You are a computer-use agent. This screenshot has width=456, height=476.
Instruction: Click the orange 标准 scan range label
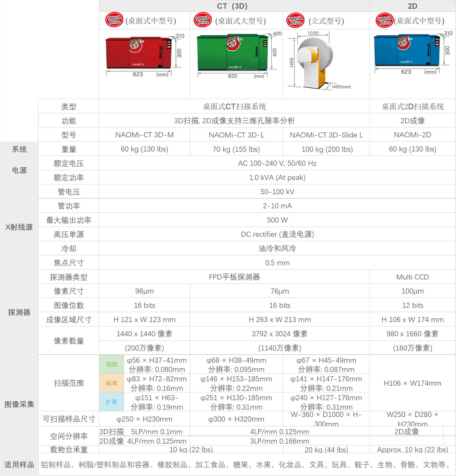click(x=112, y=383)
